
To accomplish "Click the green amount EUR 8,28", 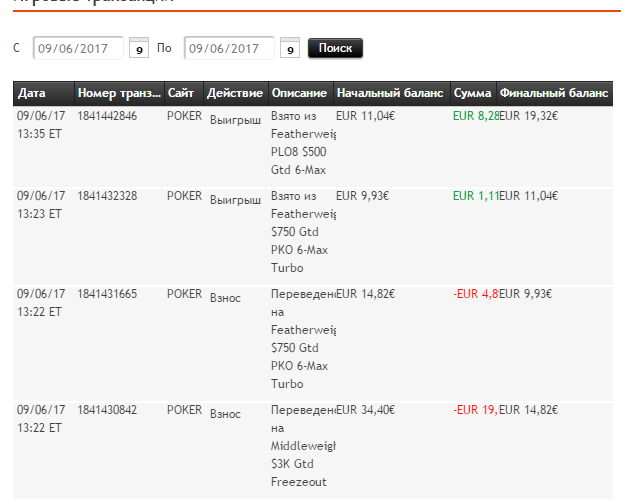I will click(476, 116).
